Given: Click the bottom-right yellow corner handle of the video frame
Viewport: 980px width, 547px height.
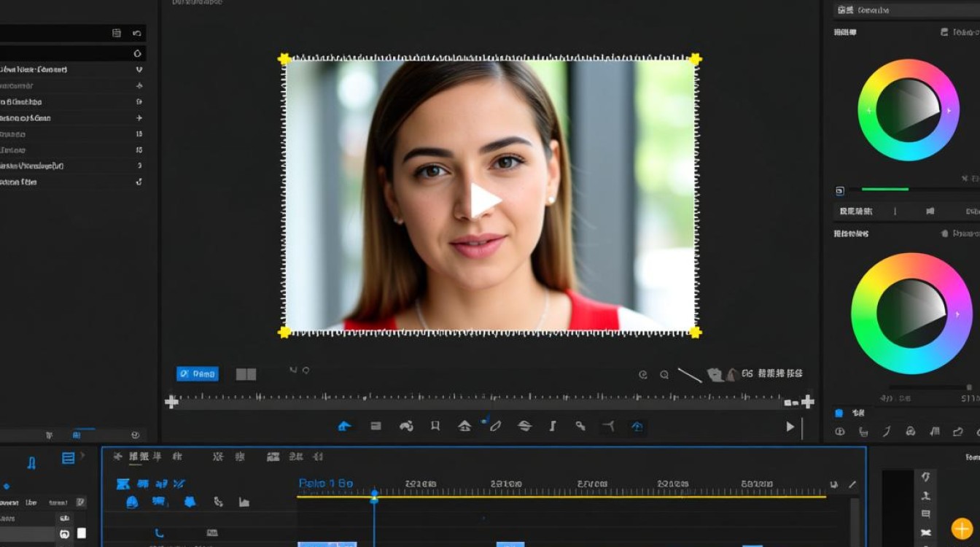Looking at the screenshot, I should coord(696,333).
